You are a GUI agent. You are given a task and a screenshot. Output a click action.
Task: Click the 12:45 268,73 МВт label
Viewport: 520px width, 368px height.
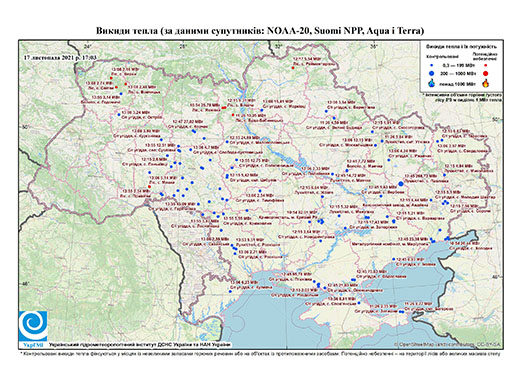[421, 176]
